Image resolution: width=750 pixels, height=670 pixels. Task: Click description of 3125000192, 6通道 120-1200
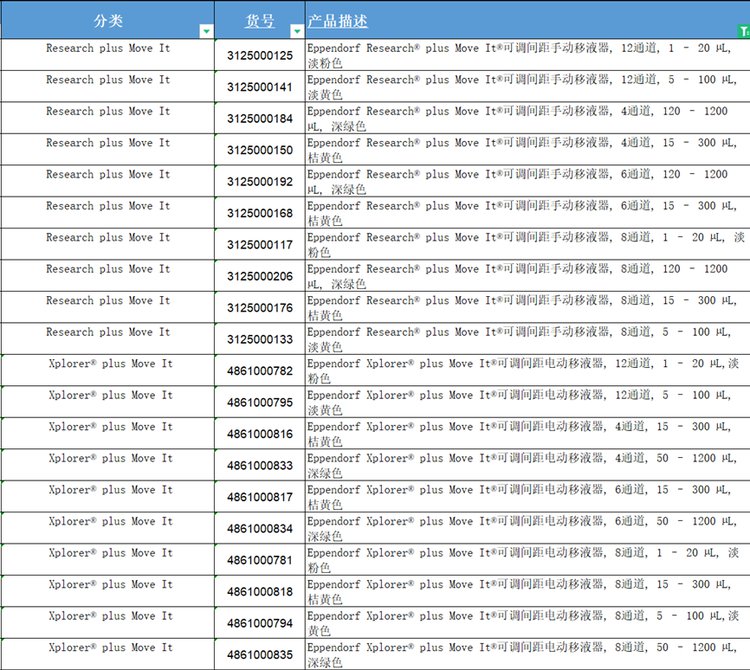(x=528, y=182)
